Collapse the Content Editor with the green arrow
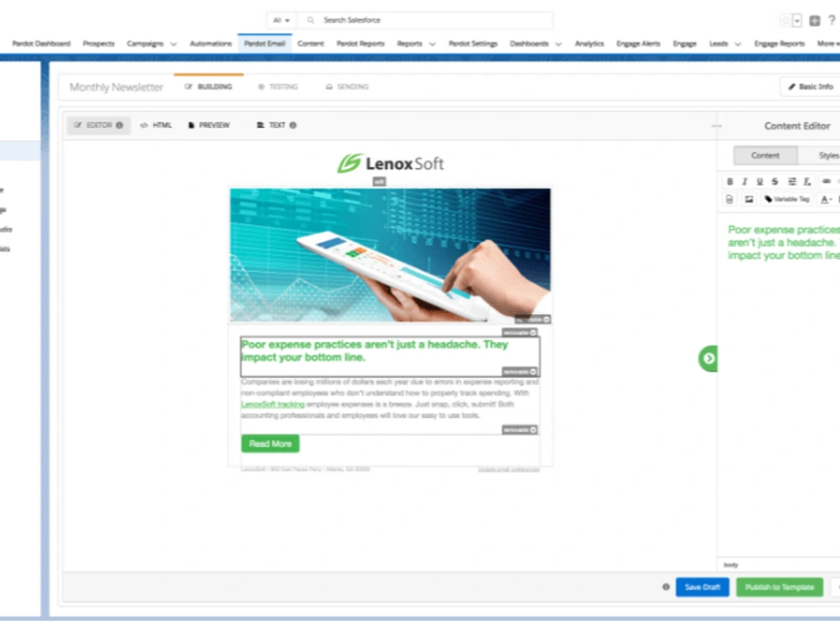The image size is (840, 630). (x=708, y=359)
